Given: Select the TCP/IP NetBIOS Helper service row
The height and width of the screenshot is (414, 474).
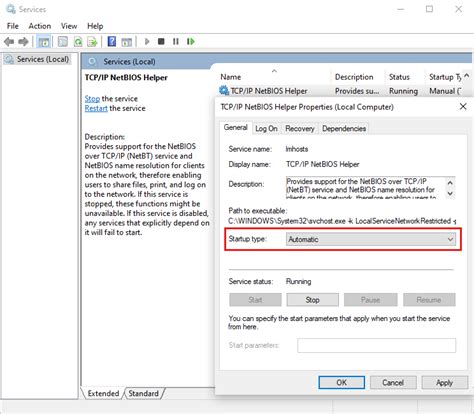Looking at the screenshot, I should 340,91.
